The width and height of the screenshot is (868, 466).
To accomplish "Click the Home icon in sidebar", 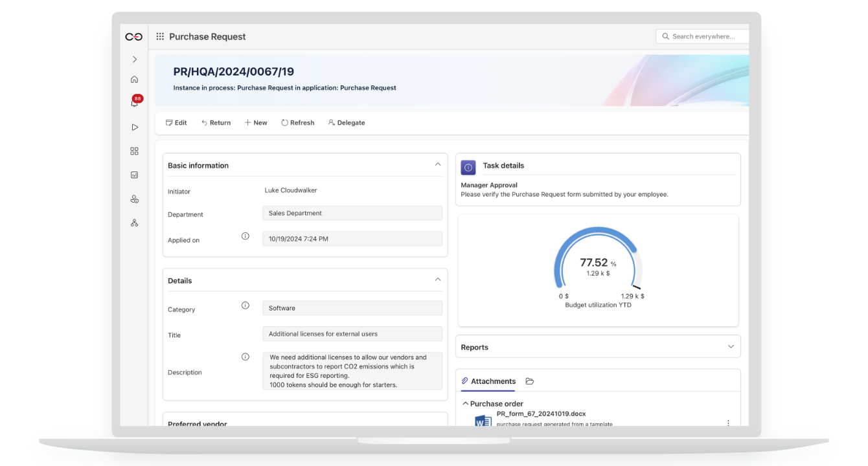I will (134, 80).
